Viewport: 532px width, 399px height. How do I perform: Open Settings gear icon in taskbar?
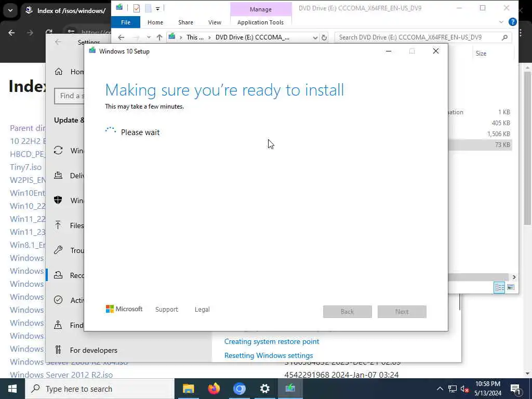pos(264,389)
